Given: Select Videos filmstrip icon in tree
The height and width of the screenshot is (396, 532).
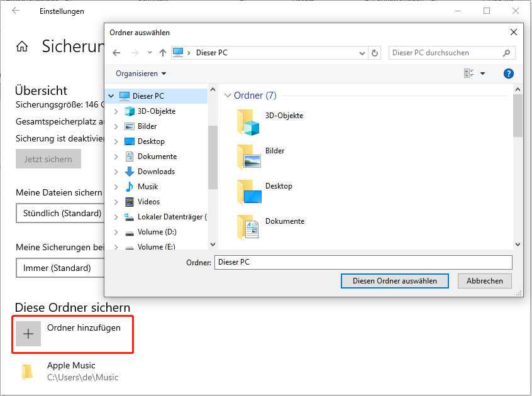Looking at the screenshot, I should pyautogui.click(x=130, y=202).
